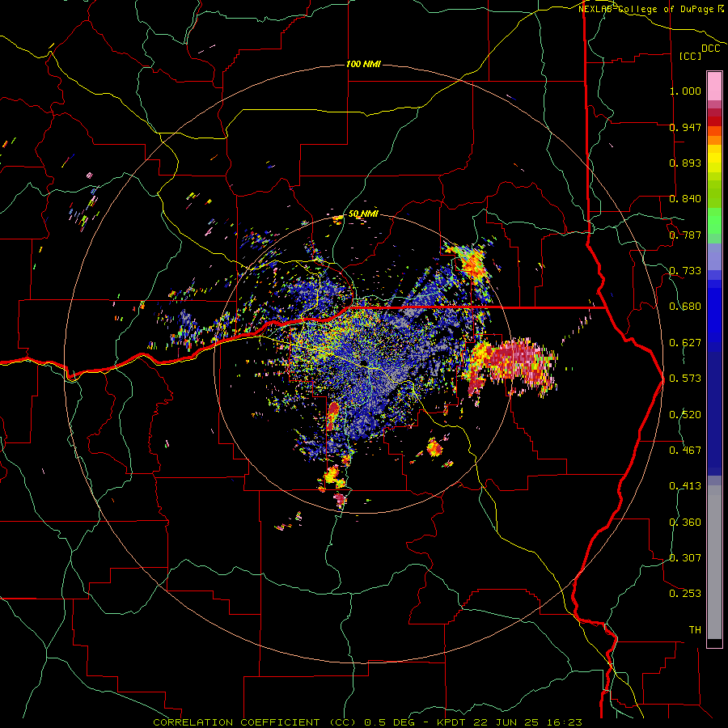The width and height of the screenshot is (728, 728).
Task: Click the black radar site dot at the map center
Action: (363, 363)
